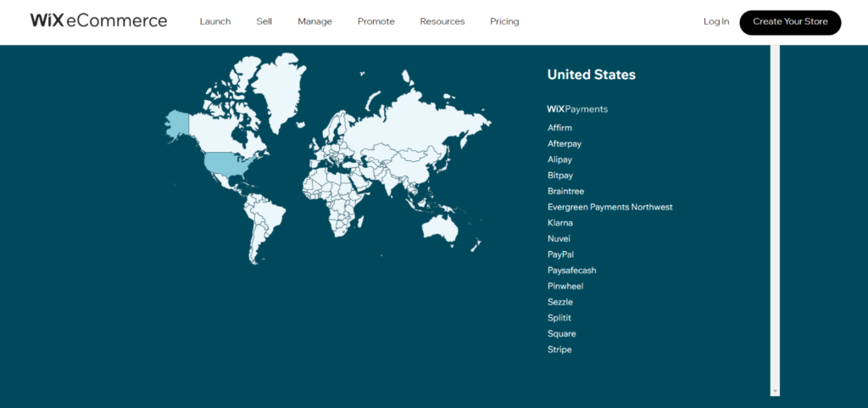
Task: Click Pinwheel in the payment list
Action: click(565, 286)
